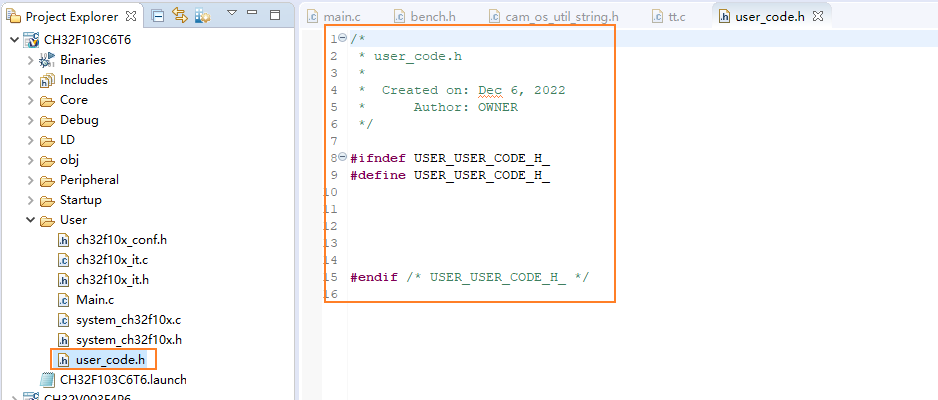Maximize the Project Explorer panel
The image size is (938, 400).
pyautogui.click(x=275, y=15)
